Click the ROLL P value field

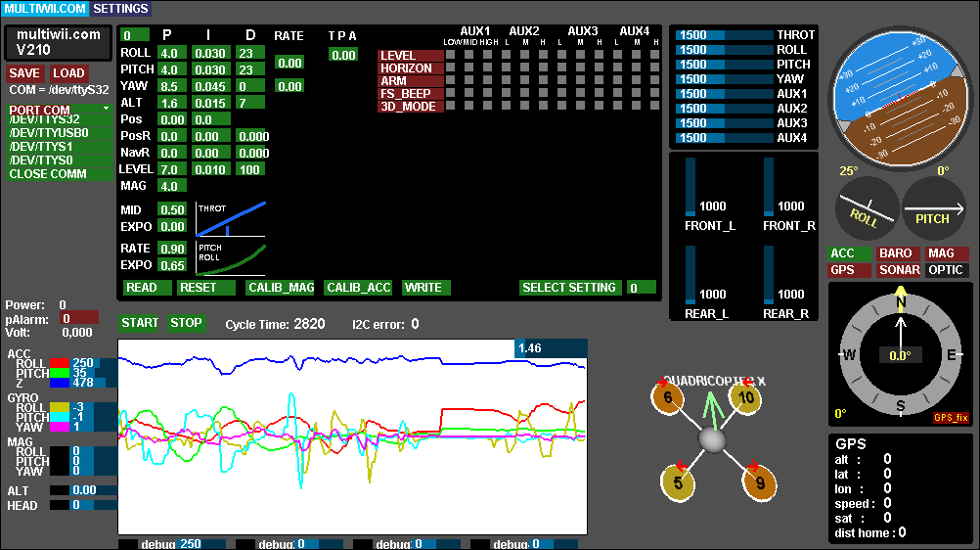point(171,53)
